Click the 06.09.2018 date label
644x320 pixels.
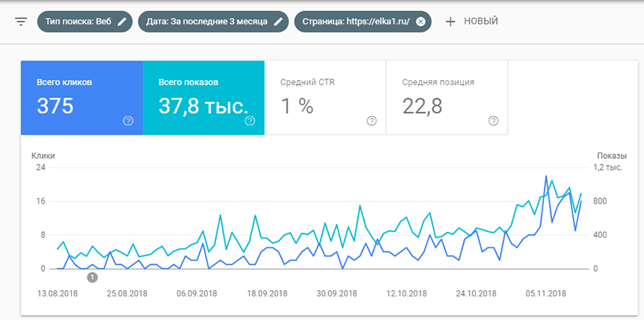(x=197, y=294)
